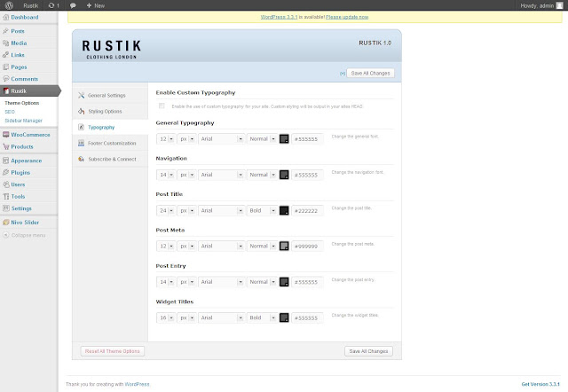The height and width of the screenshot is (392, 568).
Task: Open Widget Titles font face dropdown
Action: pyautogui.click(x=221, y=318)
